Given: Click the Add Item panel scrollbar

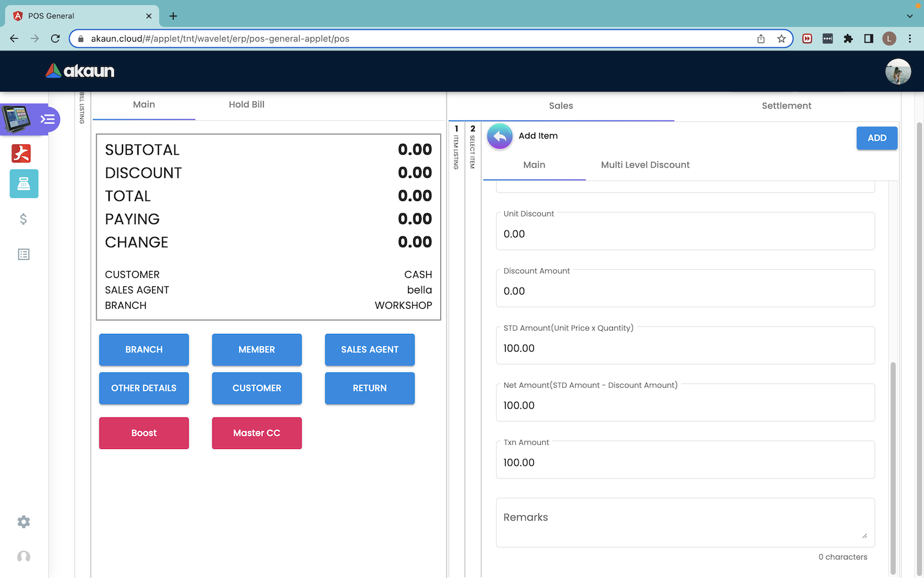Looking at the screenshot, I should [893, 468].
